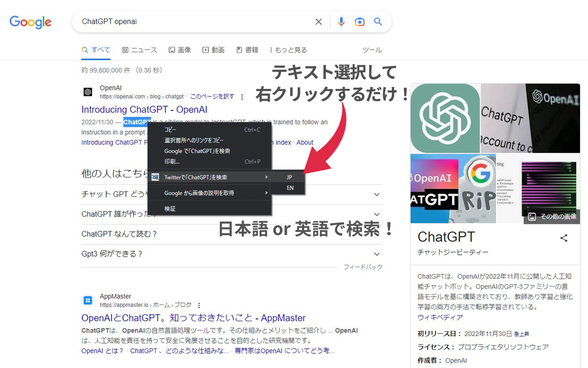The width and height of the screenshot is (588, 368).
Task: Click the OpenAI result favicon
Action: coord(88,92)
